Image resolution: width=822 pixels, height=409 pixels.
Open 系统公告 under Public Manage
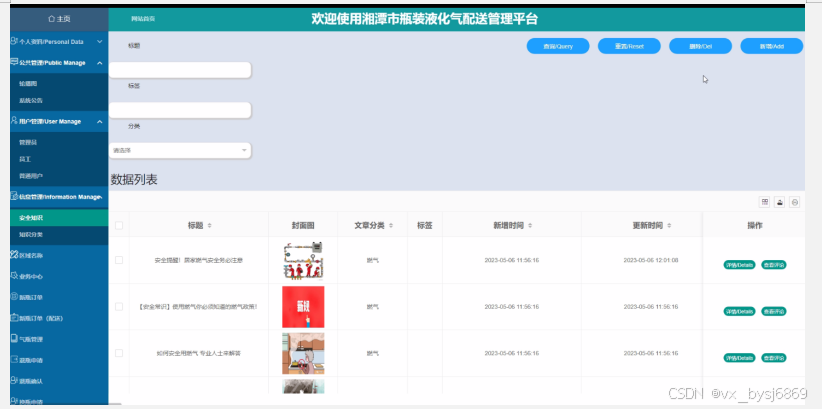tap(59, 100)
